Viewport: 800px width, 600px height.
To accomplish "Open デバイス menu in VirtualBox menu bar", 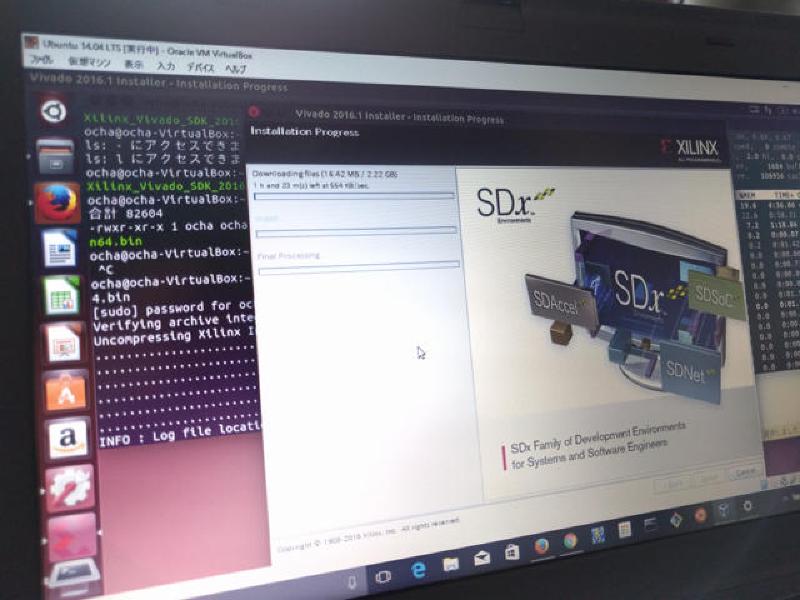I will (x=200, y=67).
